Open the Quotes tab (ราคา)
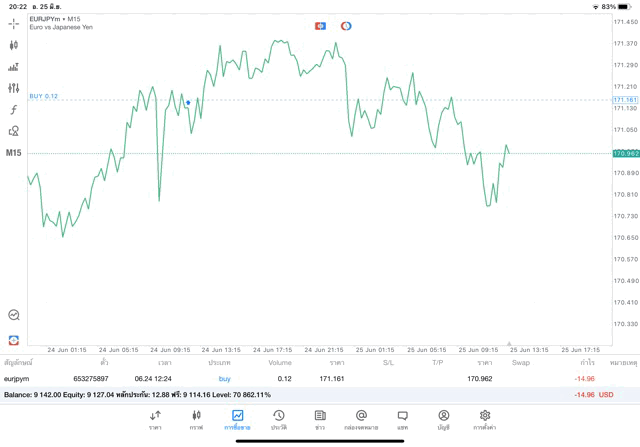Screen dimensions: 640x447 [x=155, y=420]
